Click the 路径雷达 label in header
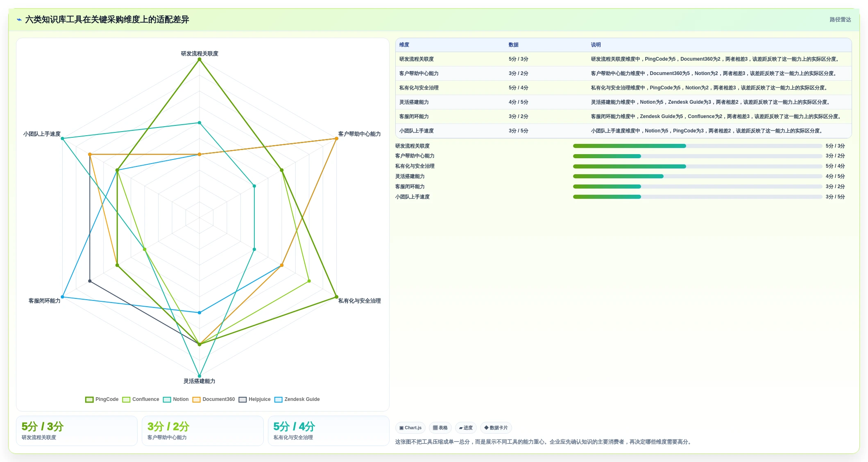This screenshot has width=868, height=462. (840, 20)
